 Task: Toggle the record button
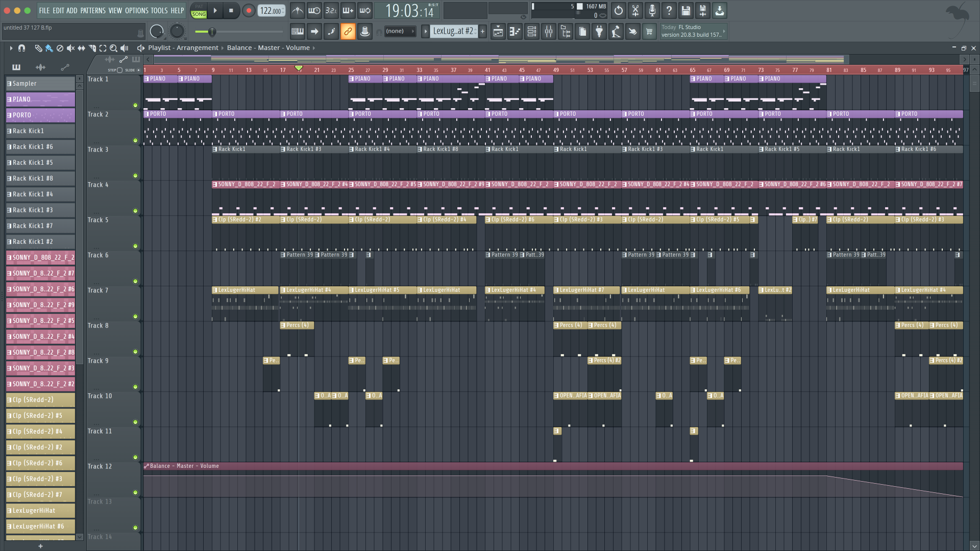click(249, 10)
